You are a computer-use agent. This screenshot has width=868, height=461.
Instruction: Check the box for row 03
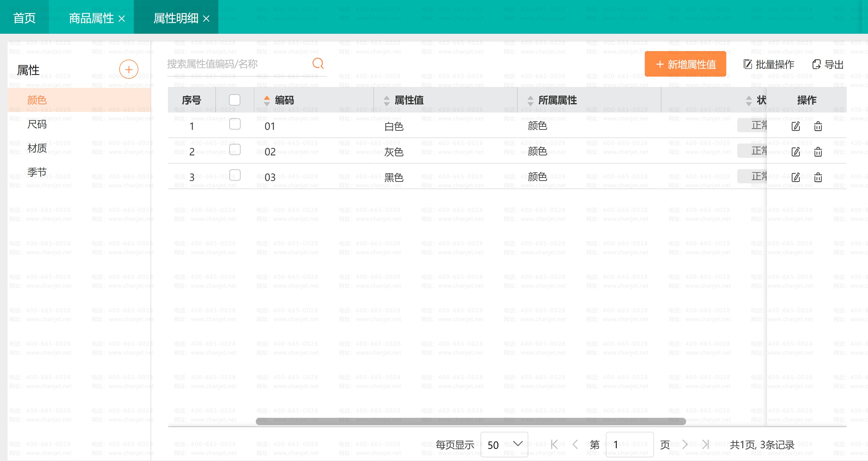click(x=234, y=175)
